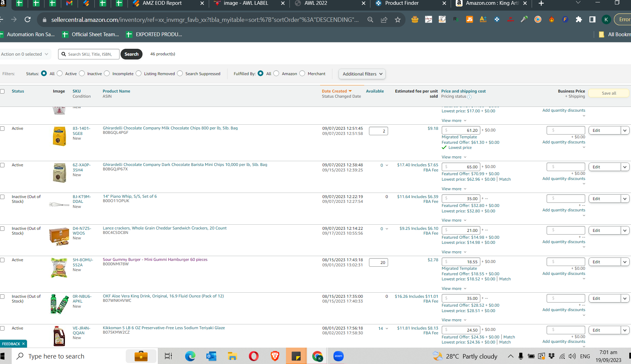The image size is (631, 364).
Task: Switch to the AMZ EOD Report tab
Action: [168, 3]
